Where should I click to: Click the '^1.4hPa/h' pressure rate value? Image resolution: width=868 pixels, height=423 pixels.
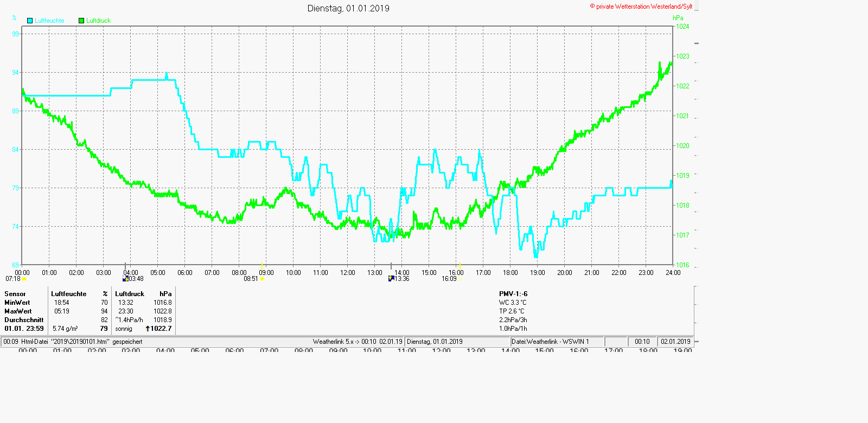coord(129,320)
